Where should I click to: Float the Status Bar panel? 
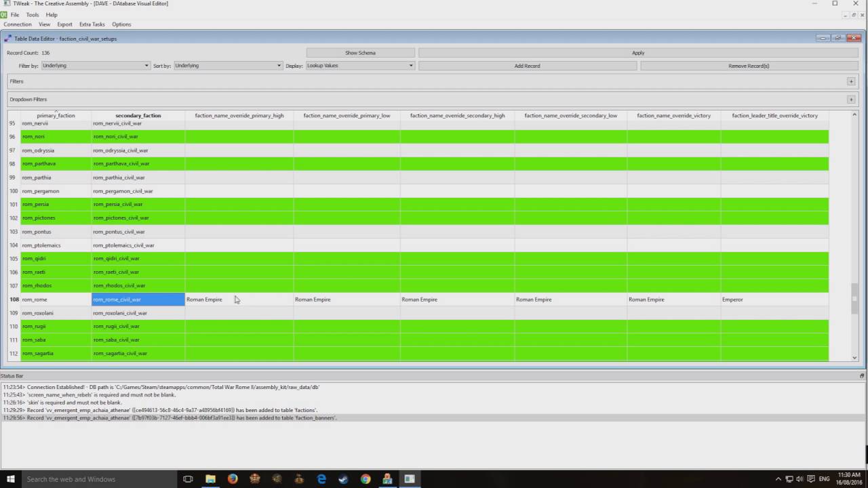pyautogui.click(x=862, y=375)
